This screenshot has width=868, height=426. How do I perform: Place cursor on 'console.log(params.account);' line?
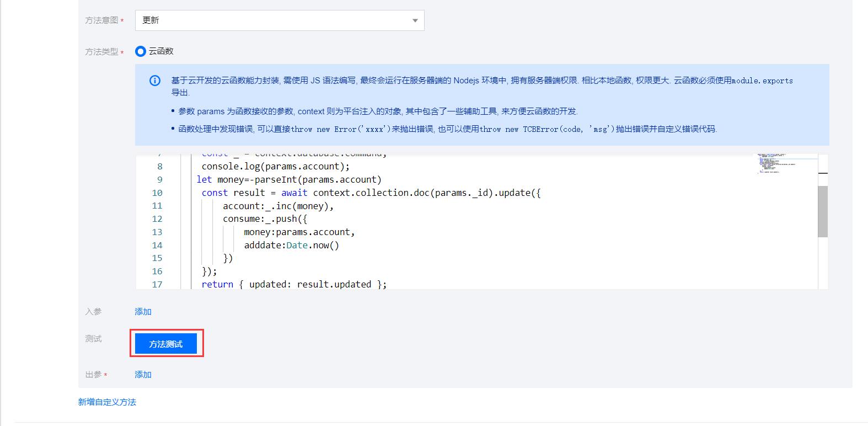pos(276,167)
